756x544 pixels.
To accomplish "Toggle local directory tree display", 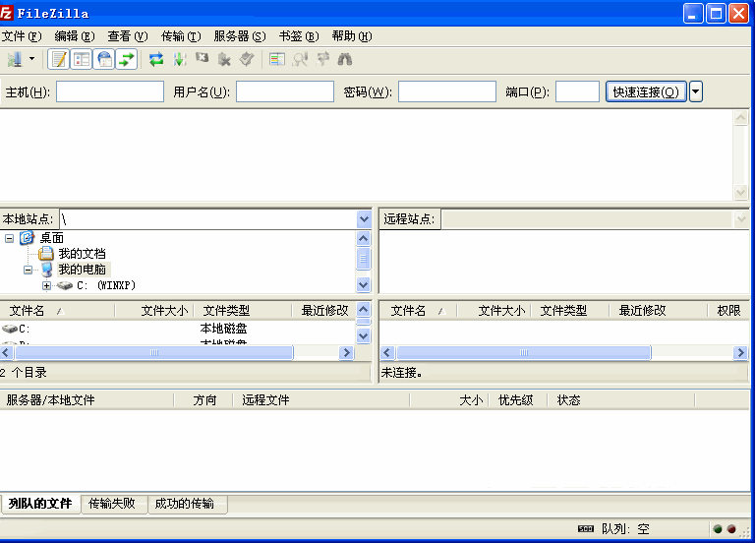I will tap(82, 59).
